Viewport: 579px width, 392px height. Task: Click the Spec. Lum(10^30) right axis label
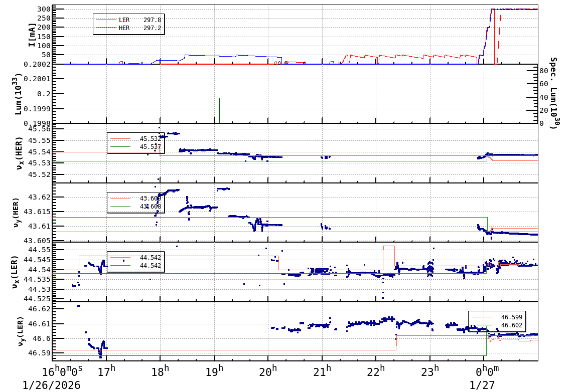(553, 93)
